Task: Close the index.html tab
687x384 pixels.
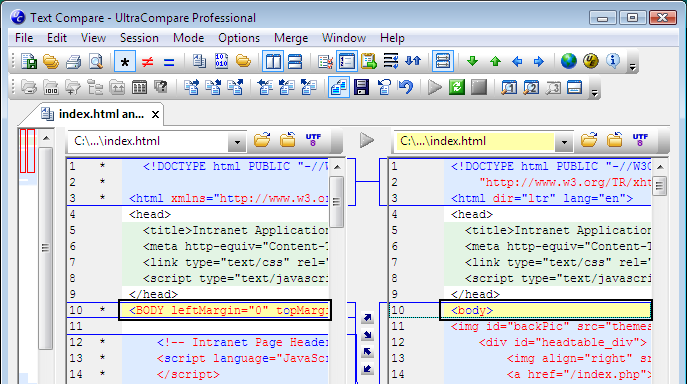Action: tap(155, 115)
